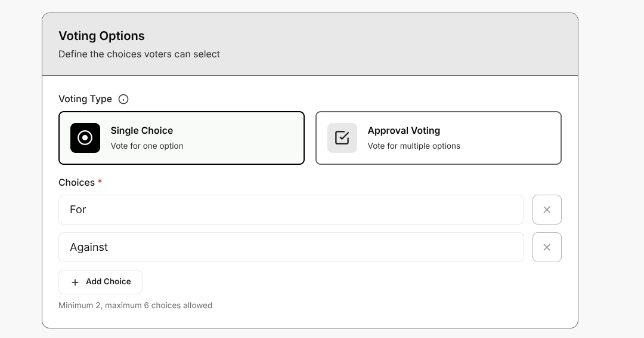The height and width of the screenshot is (338, 644).
Task: Click the info icon beside Voting Type
Action: point(123,99)
